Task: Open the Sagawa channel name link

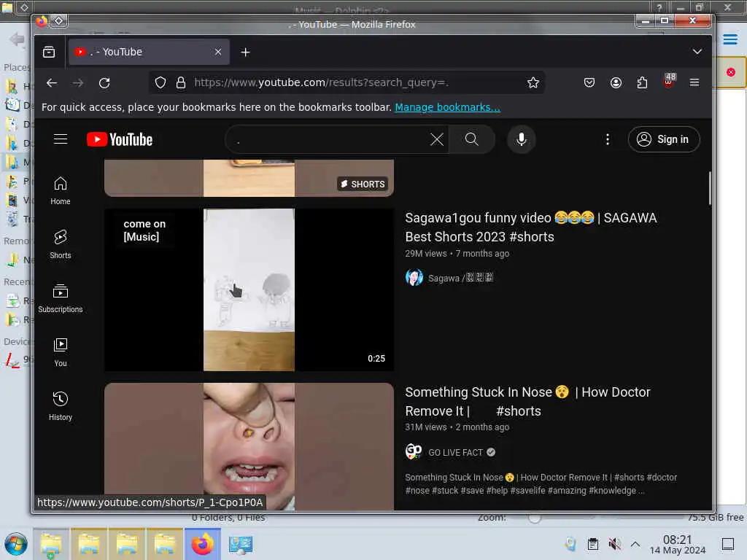Action: coord(461,278)
